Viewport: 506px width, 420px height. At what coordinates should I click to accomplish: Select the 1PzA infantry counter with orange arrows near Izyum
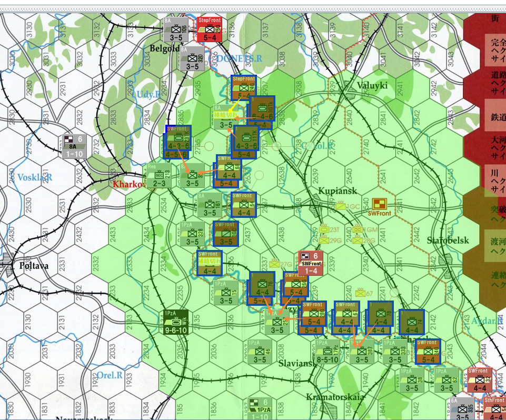[276, 322]
